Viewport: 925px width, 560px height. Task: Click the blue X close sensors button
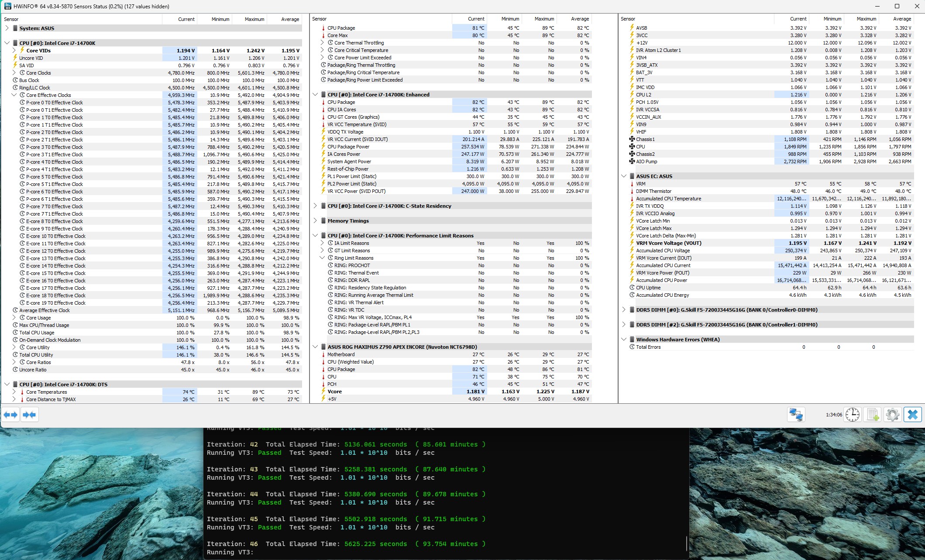pyautogui.click(x=912, y=415)
